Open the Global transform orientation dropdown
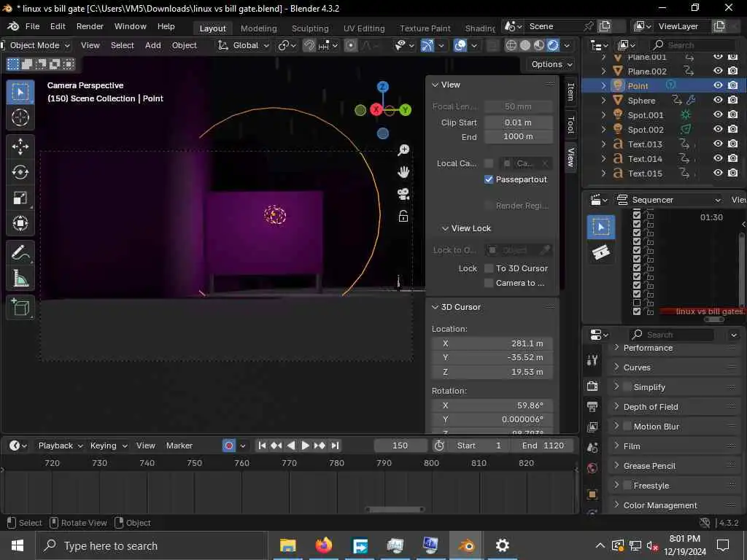Image resolution: width=747 pixels, height=560 pixels. click(x=244, y=45)
